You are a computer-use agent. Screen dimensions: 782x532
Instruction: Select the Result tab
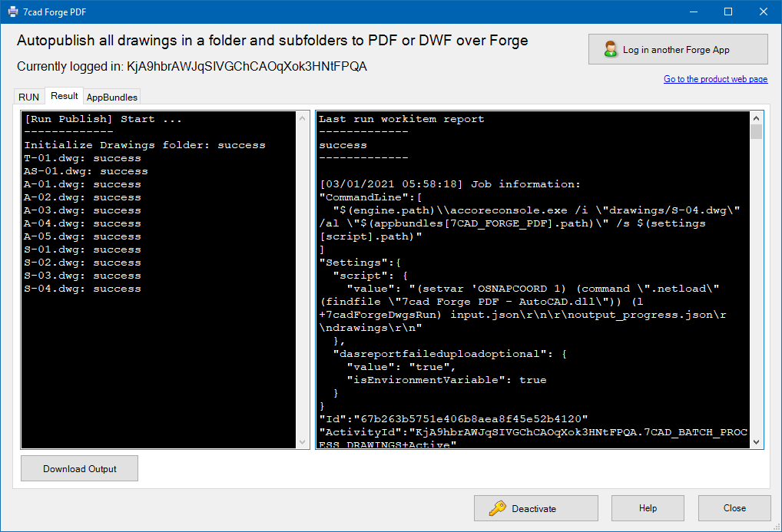(x=65, y=96)
